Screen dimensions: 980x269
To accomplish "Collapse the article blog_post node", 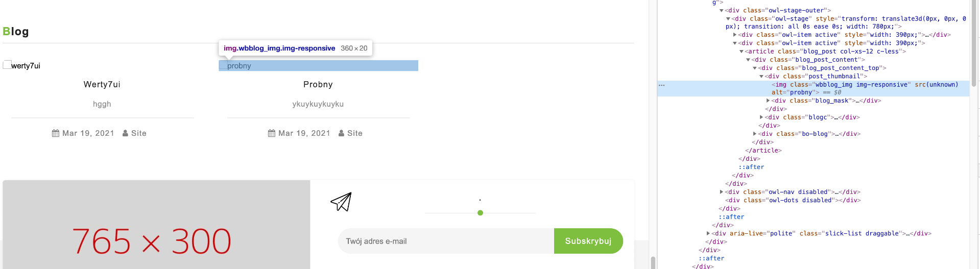I will 742,52.
